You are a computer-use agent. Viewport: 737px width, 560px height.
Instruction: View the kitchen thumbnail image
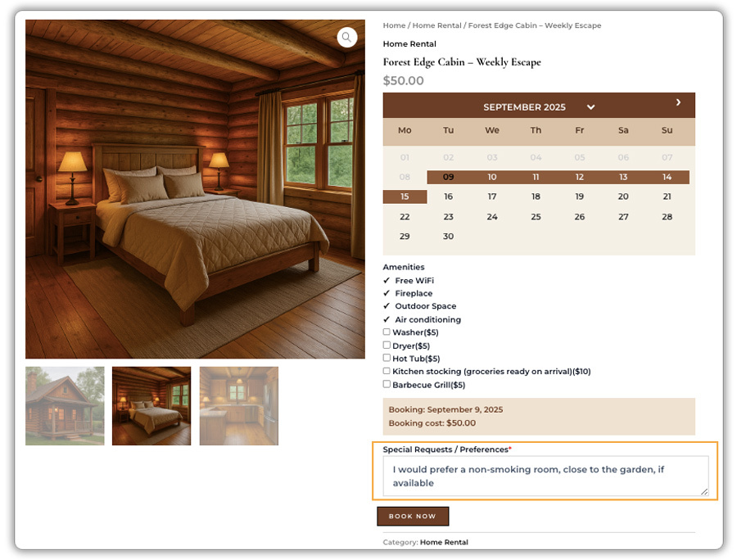point(238,405)
